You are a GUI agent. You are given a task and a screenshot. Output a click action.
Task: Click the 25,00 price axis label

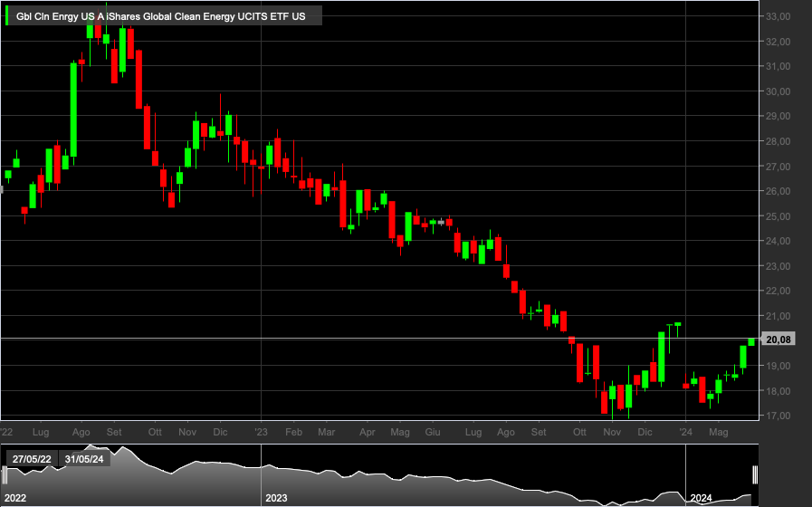pos(778,216)
